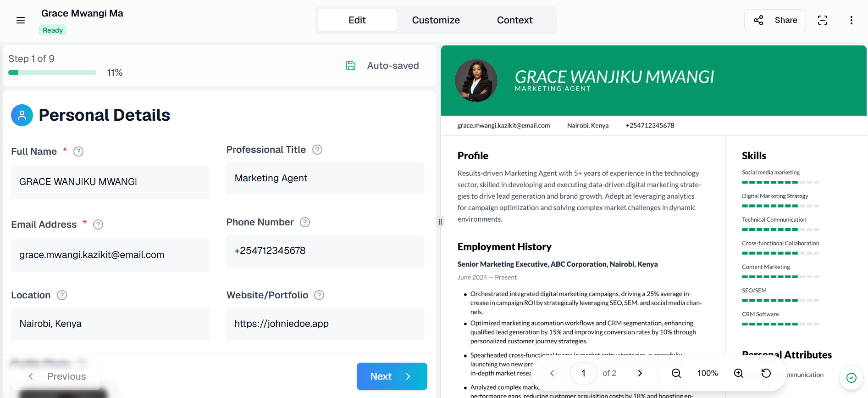Image resolution: width=868 pixels, height=398 pixels.
Task: Click the fullscreen preview icon
Action: [x=823, y=20]
